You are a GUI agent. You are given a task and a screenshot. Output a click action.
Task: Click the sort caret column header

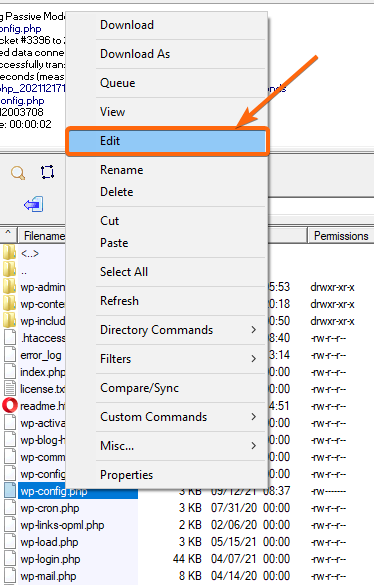tap(8, 234)
